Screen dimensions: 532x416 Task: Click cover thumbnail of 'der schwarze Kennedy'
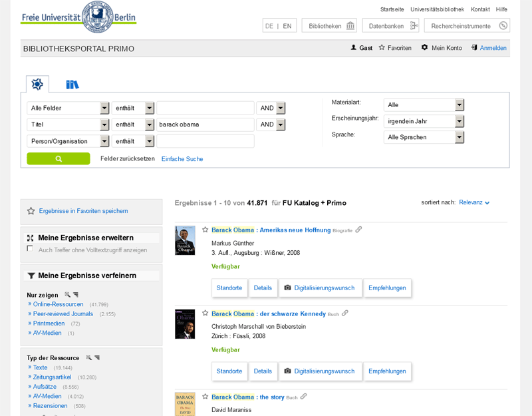point(185,324)
